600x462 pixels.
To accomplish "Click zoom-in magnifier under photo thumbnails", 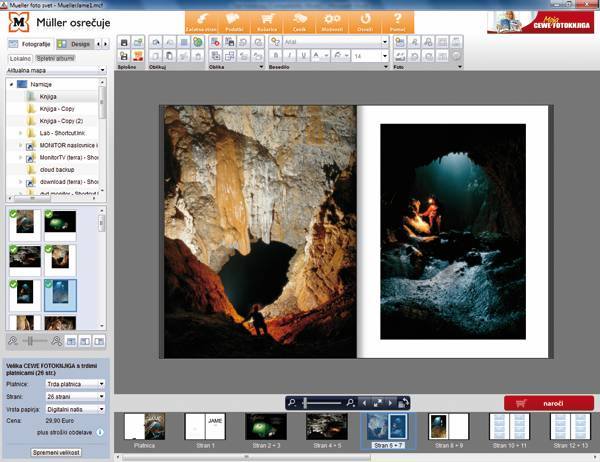I will click(x=57, y=341).
